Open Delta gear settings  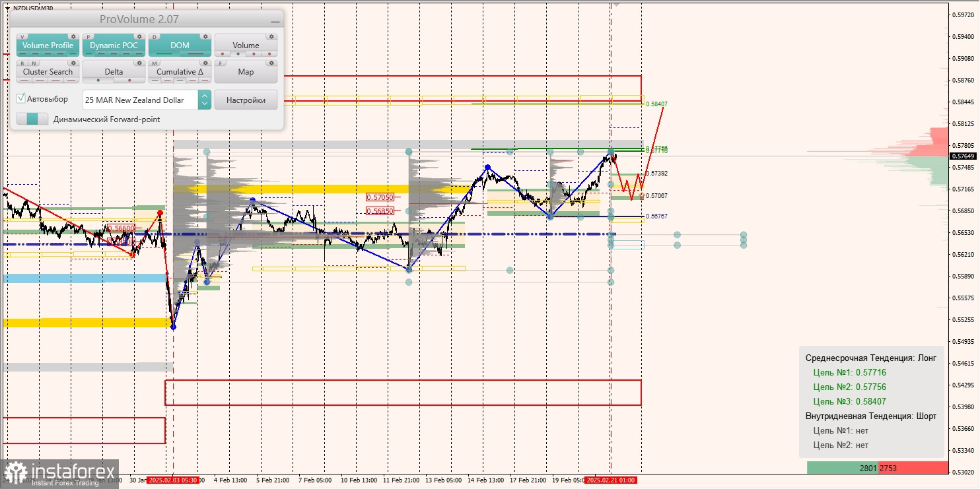pos(139,63)
